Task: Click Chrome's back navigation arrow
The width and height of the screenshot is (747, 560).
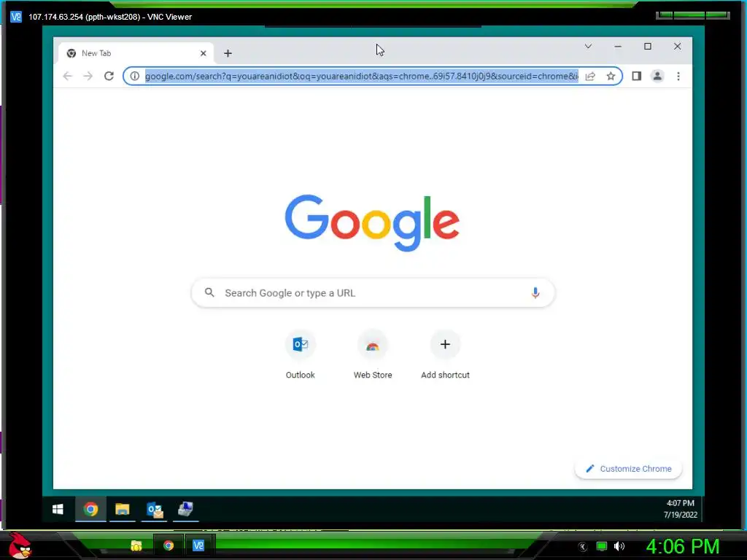Action: 67,76
